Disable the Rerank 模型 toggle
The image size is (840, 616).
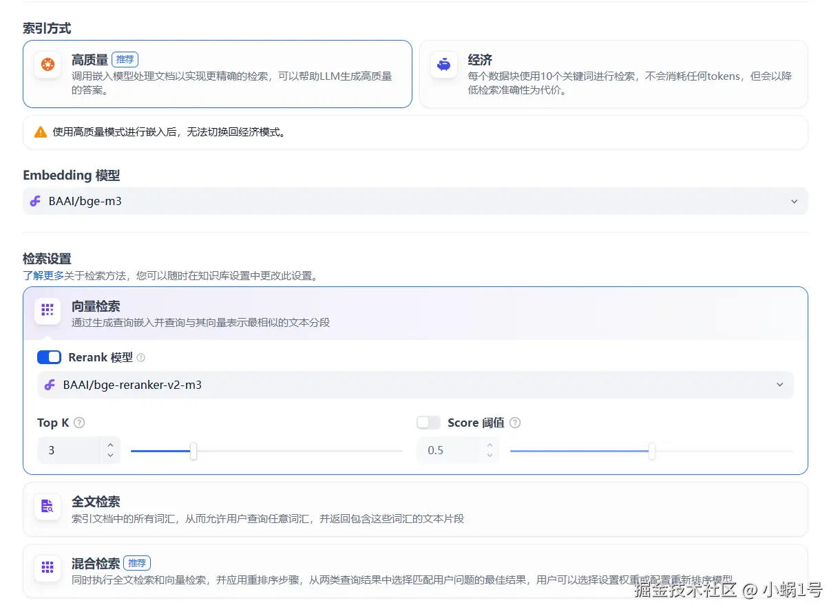tap(48, 357)
